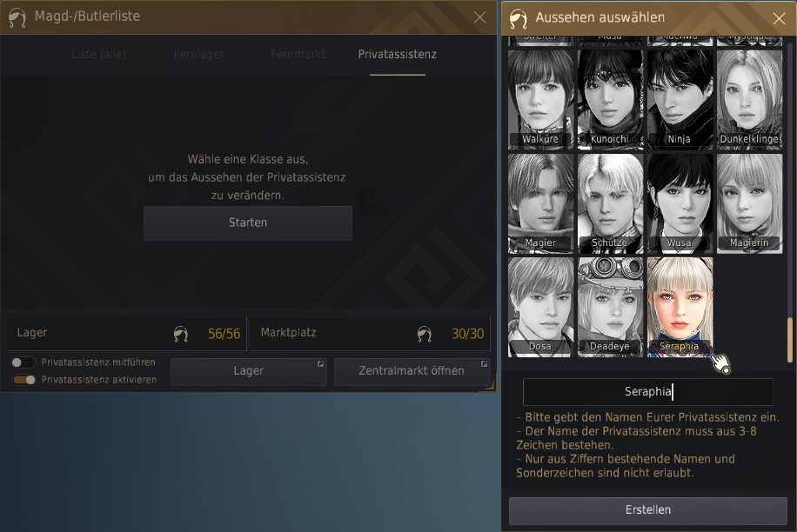Toggle Privatassistenz mitführen switch
Screen dimensions: 797x532
(23, 362)
